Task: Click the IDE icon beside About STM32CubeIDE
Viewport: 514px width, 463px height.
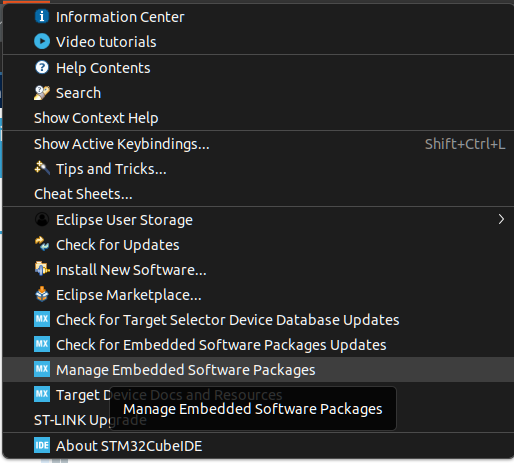Action: point(42,445)
